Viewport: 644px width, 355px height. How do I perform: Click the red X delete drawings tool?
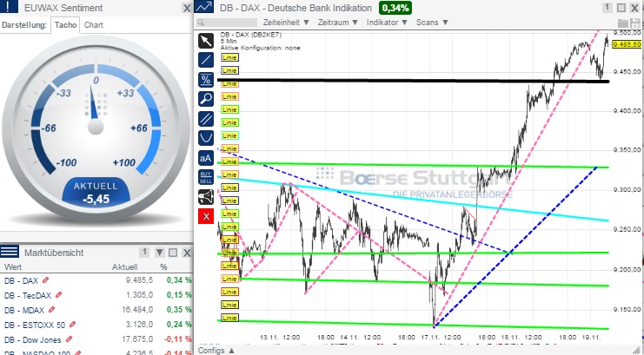pos(206,216)
